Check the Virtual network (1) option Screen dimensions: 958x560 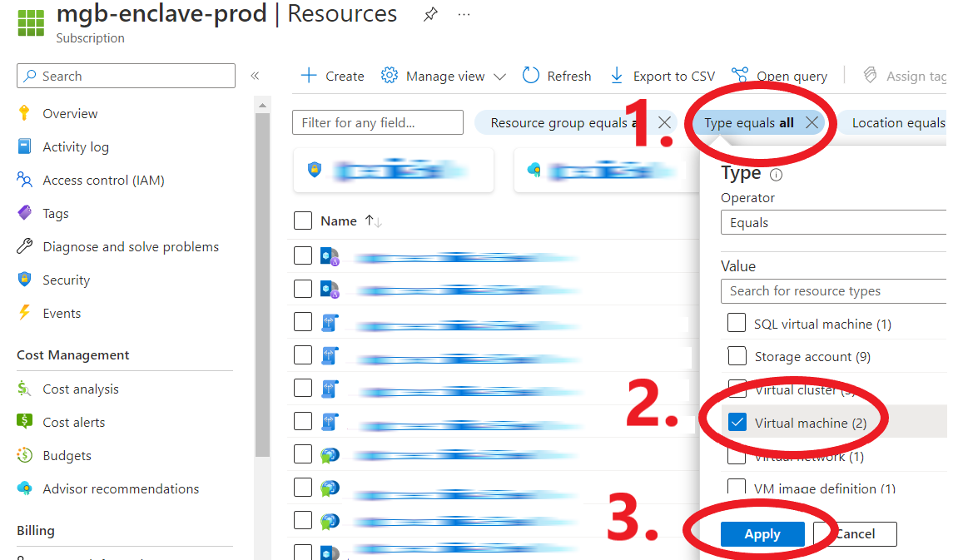click(x=737, y=456)
